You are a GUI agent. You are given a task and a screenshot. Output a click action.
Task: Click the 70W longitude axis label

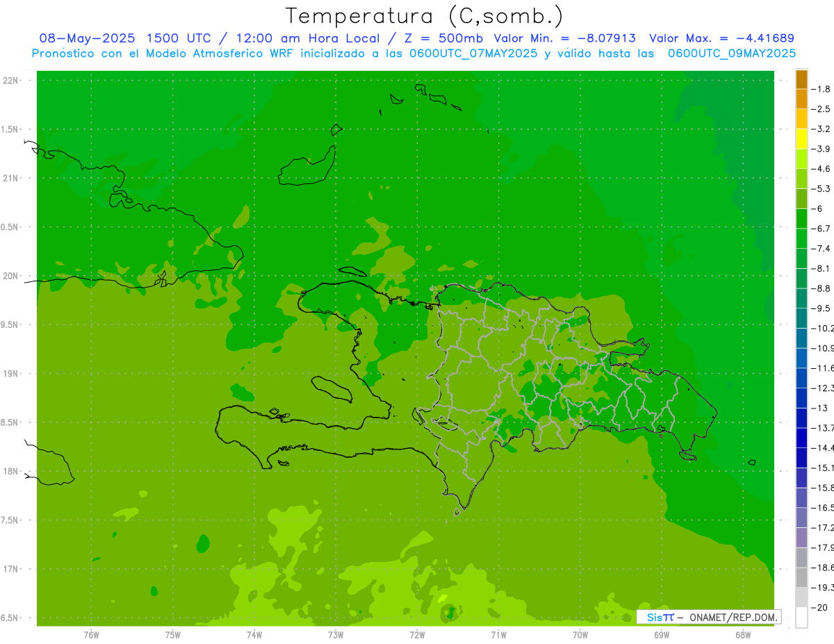[580, 634]
